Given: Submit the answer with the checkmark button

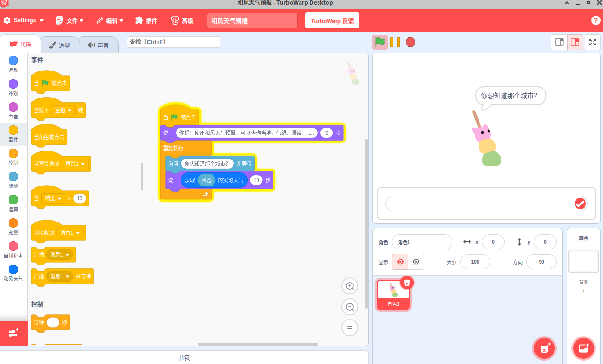Looking at the screenshot, I should [580, 204].
